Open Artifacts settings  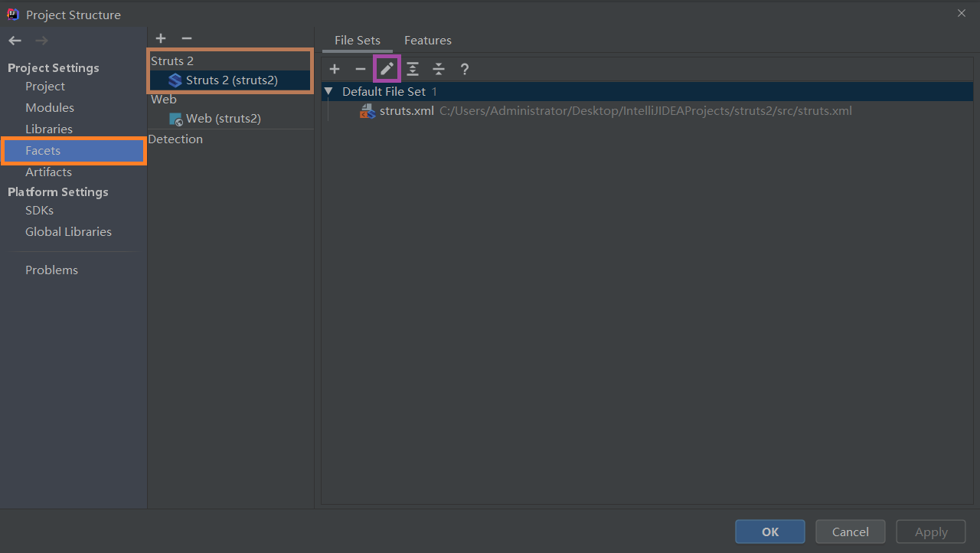pyautogui.click(x=48, y=172)
